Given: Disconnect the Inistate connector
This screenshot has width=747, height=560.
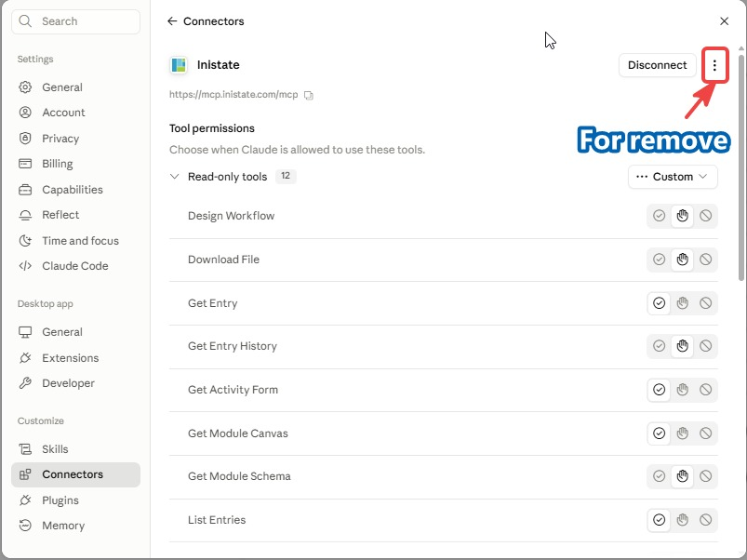Looking at the screenshot, I should pos(657,65).
